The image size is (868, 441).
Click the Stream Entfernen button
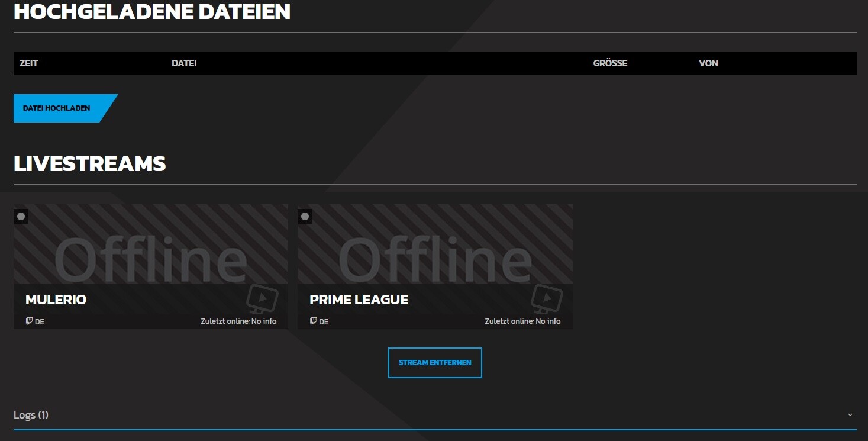tap(435, 363)
